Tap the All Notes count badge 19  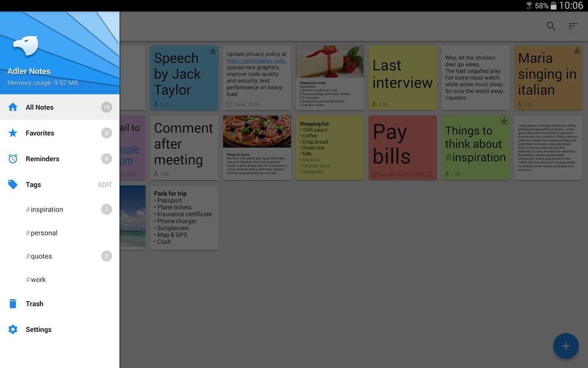107,107
